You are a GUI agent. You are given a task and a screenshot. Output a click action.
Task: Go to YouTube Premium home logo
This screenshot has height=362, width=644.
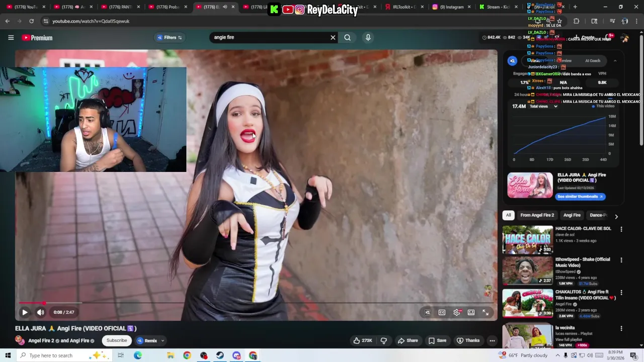[x=37, y=38]
